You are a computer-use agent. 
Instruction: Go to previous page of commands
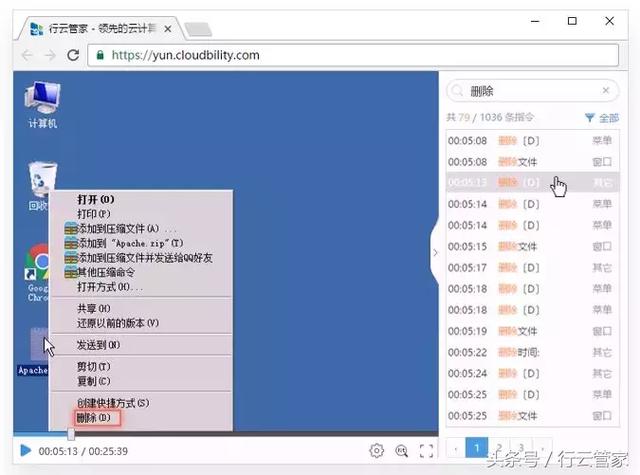456,447
